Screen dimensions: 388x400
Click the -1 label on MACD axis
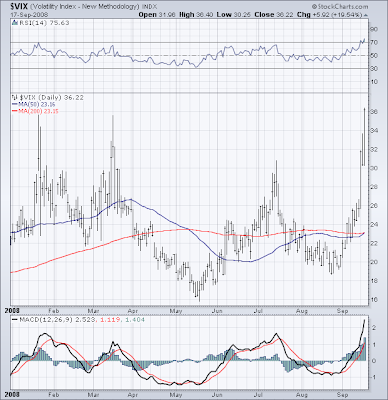click(374, 377)
